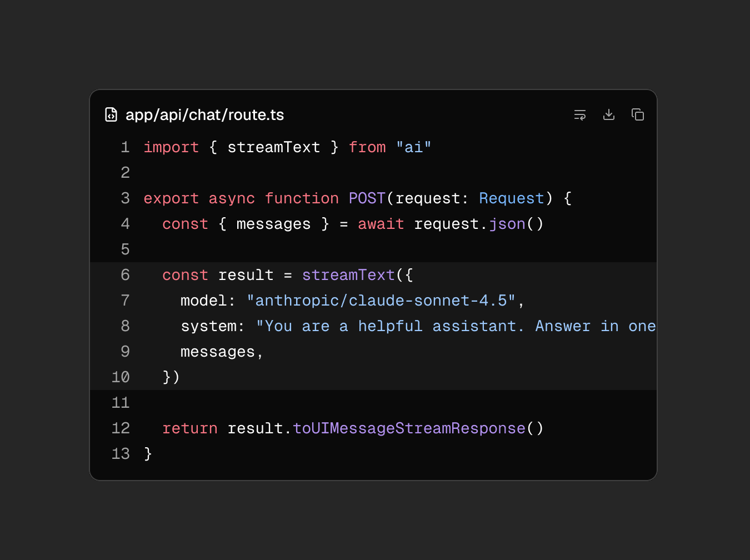This screenshot has width=750, height=560.
Task: Click the "system:" property key
Action: tap(213, 326)
